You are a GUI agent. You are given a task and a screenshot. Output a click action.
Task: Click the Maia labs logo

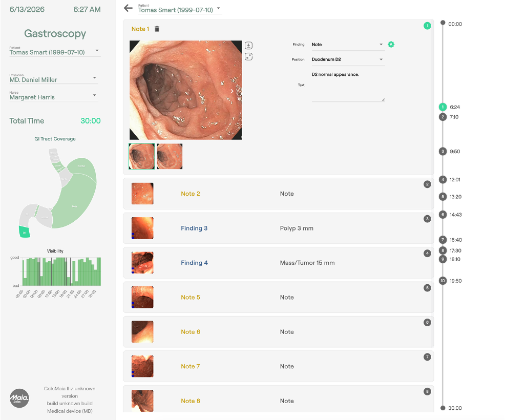(19, 398)
